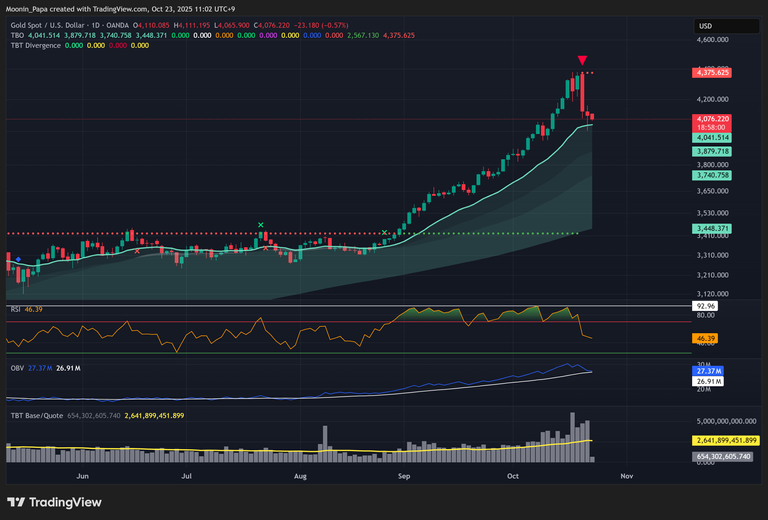Click the green X marker before September breakout
Viewport: 768px width, 520px height.
click(x=384, y=233)
